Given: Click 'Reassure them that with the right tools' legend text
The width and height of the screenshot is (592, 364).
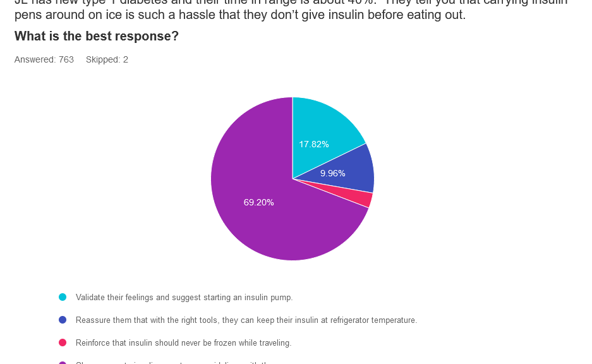Looking at the screenshot, I should point(246,320).
